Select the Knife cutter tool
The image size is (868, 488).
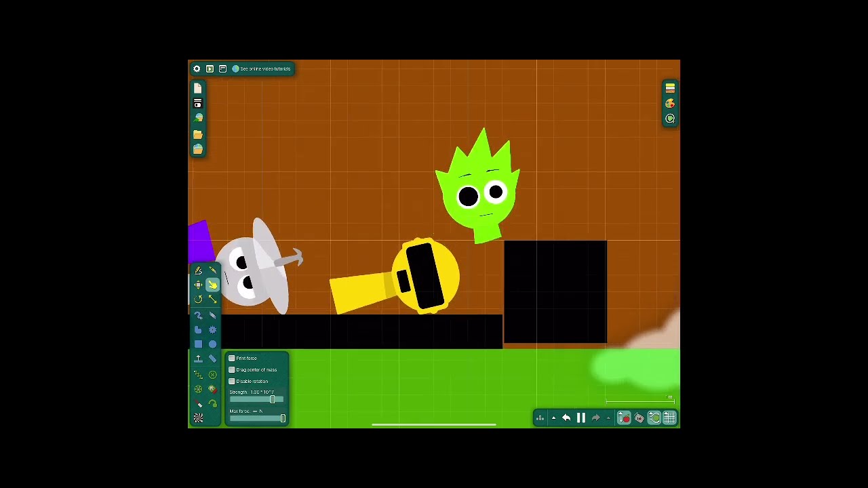212,270
